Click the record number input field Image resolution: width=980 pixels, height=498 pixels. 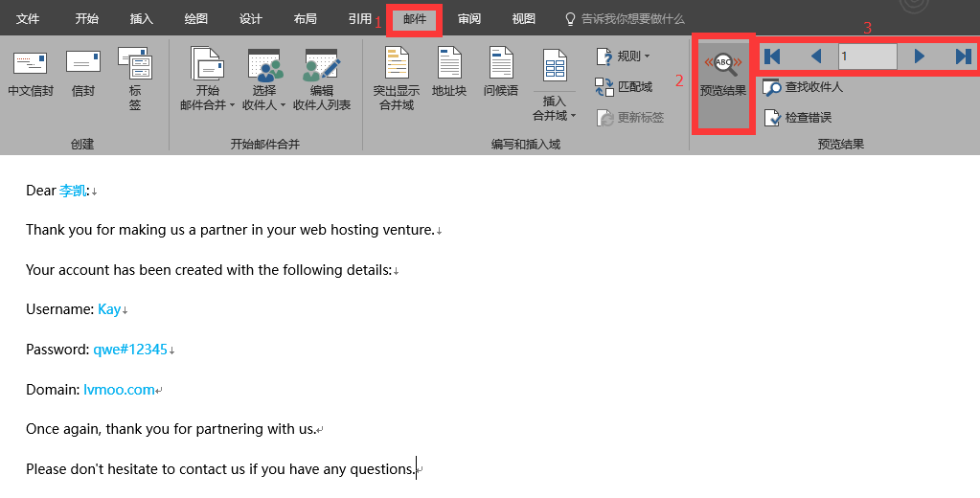click(x=867, y=57)
